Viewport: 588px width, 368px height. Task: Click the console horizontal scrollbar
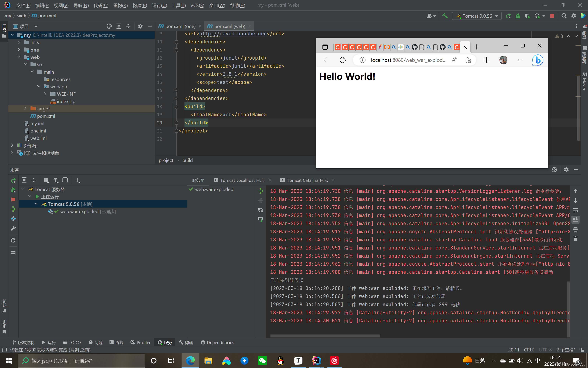[x=325, y=336]
